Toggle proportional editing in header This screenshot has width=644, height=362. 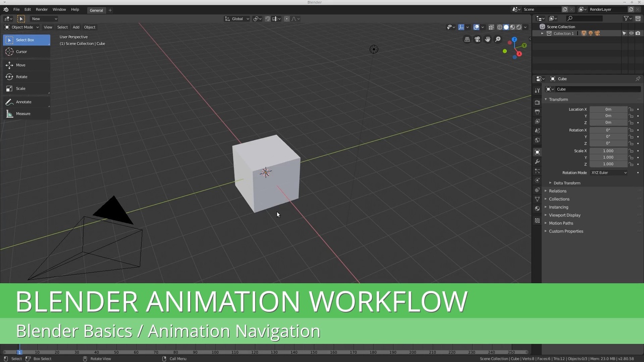pos(287,19)
